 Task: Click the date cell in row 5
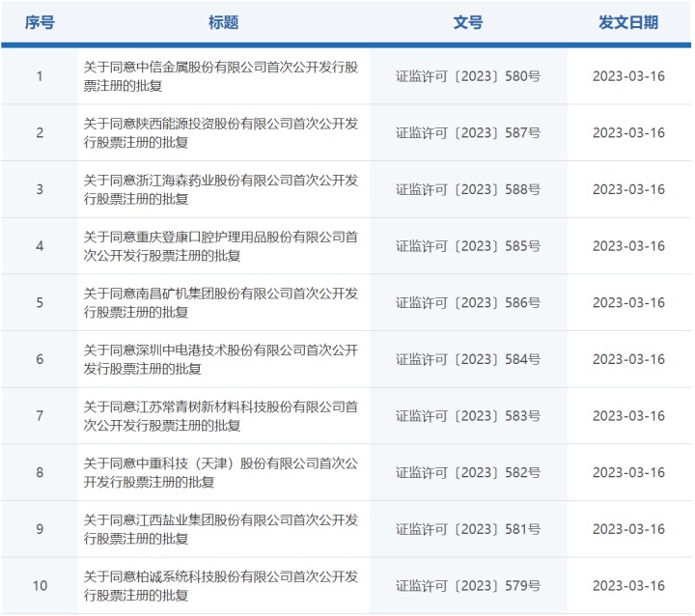(628, 303)
